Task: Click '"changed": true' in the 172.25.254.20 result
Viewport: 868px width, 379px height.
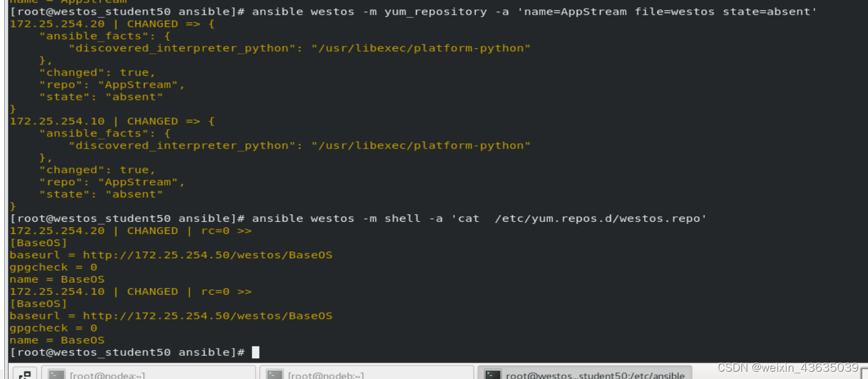Action: (x=97, y=73)
